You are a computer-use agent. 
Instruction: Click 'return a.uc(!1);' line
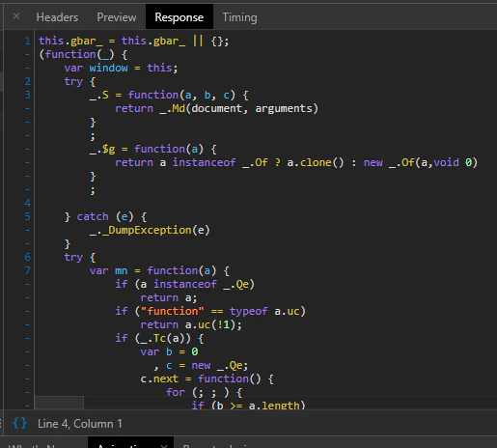point(191,324)
